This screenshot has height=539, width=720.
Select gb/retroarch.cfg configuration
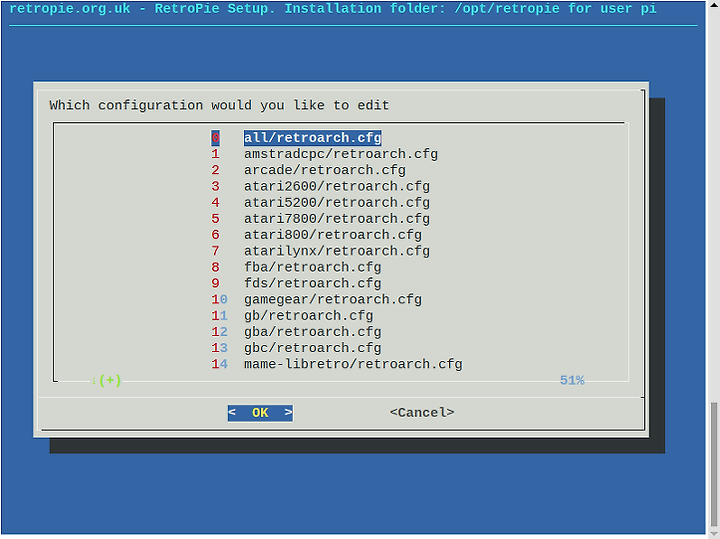click(309, 316)
